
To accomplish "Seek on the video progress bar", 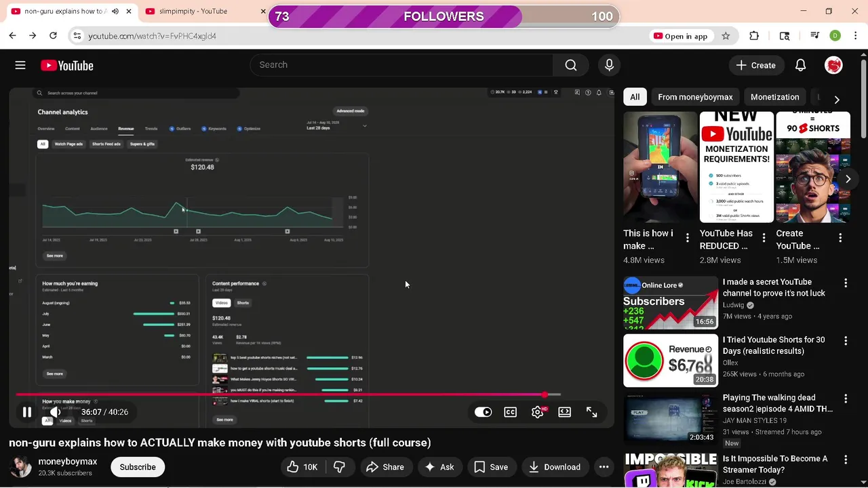I will (288, 394).
